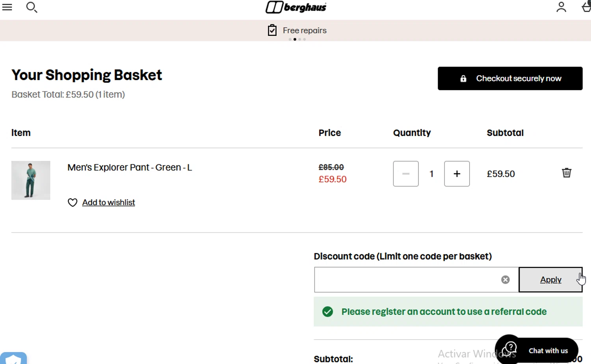Apply the discount code
591x364 pixels.
(550, 280)
